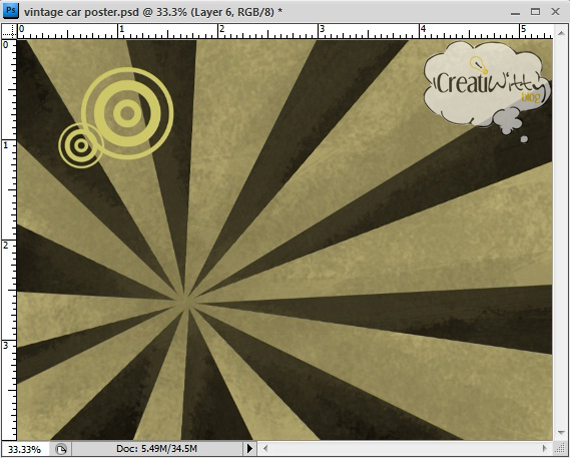Image resolution: width=570 pixels, height=458 pixels.
Task: Click the number 3 on horizontal ruler
Action: coord(322,29)
